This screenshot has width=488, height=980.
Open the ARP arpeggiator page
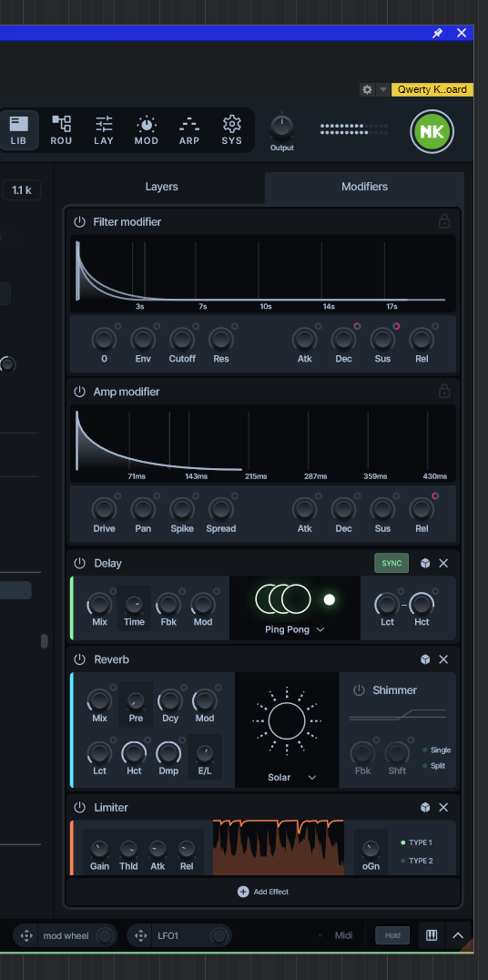189,130
